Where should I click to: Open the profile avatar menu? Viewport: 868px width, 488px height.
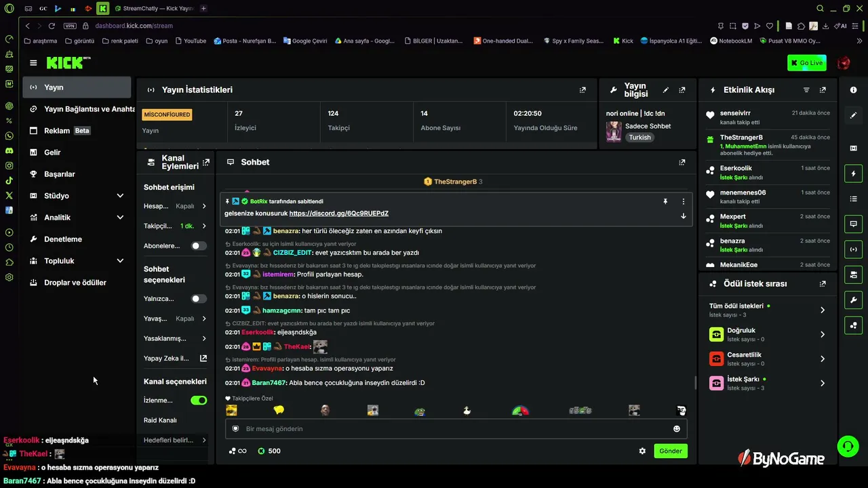[x=844, y=63]
